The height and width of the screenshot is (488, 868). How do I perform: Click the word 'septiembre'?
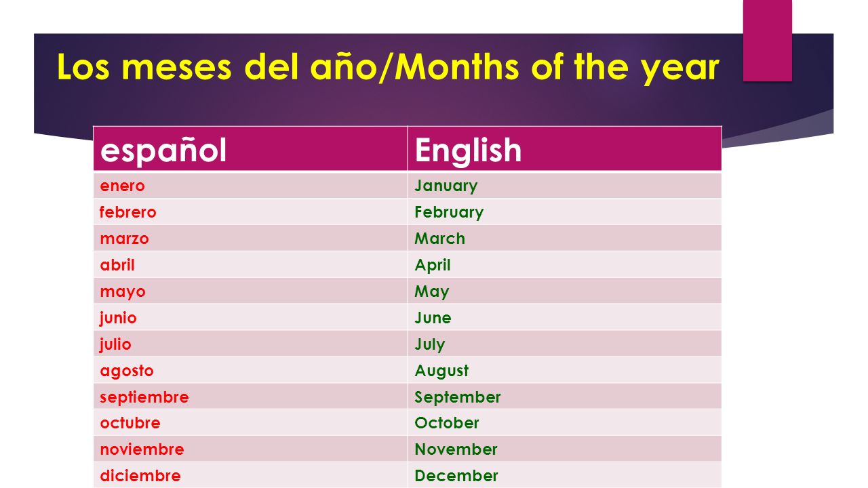(144, 397)
